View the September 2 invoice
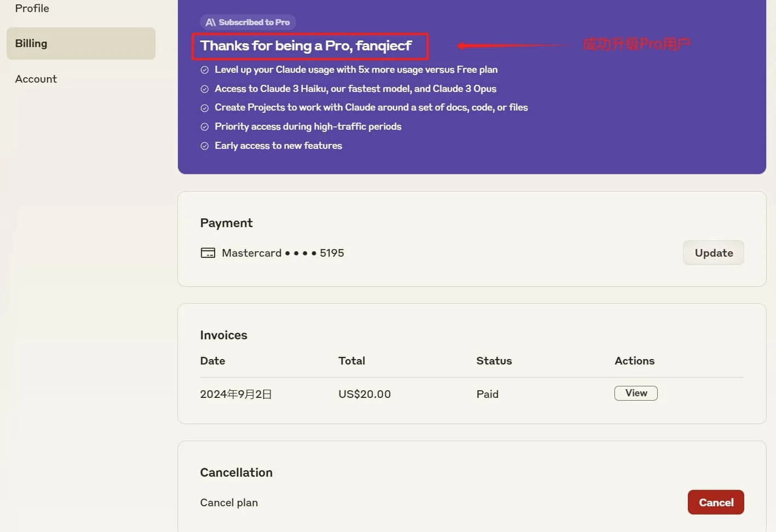The image size is (776, 532). pyautogui.click(x=635, y=393)
